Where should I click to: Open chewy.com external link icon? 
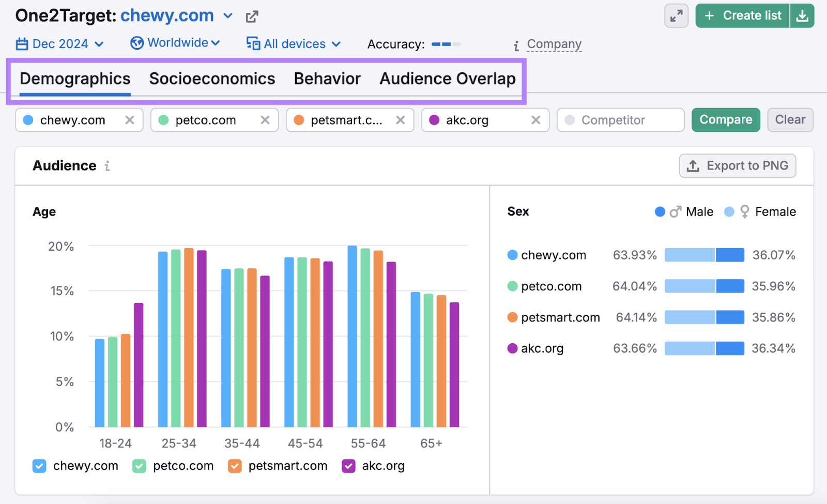(252, 17)
